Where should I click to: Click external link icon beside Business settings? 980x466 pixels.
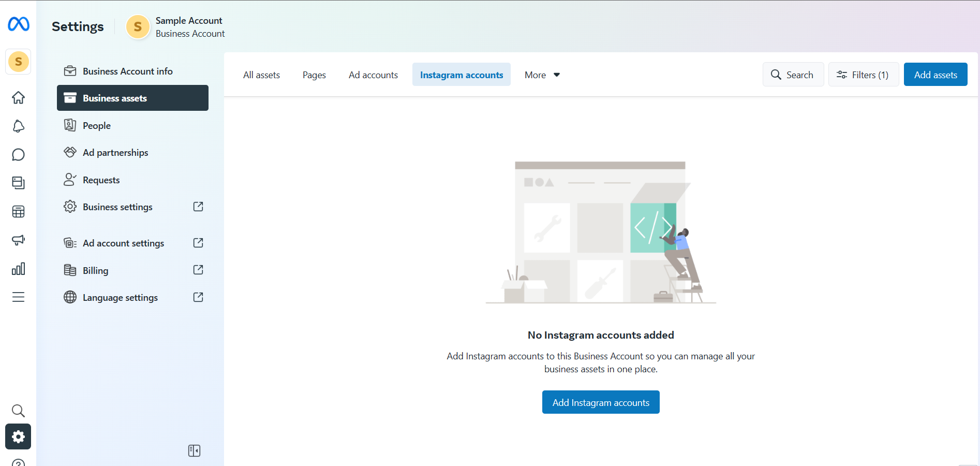(x=198, y=207)
